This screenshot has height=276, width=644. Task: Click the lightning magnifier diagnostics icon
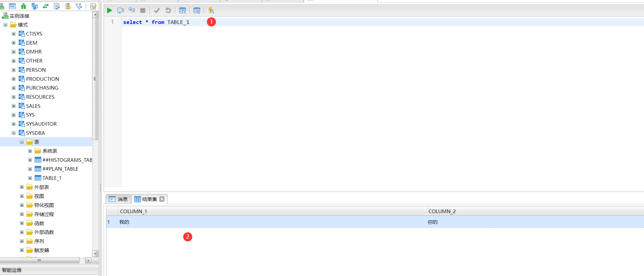click(x=211, y=11)
